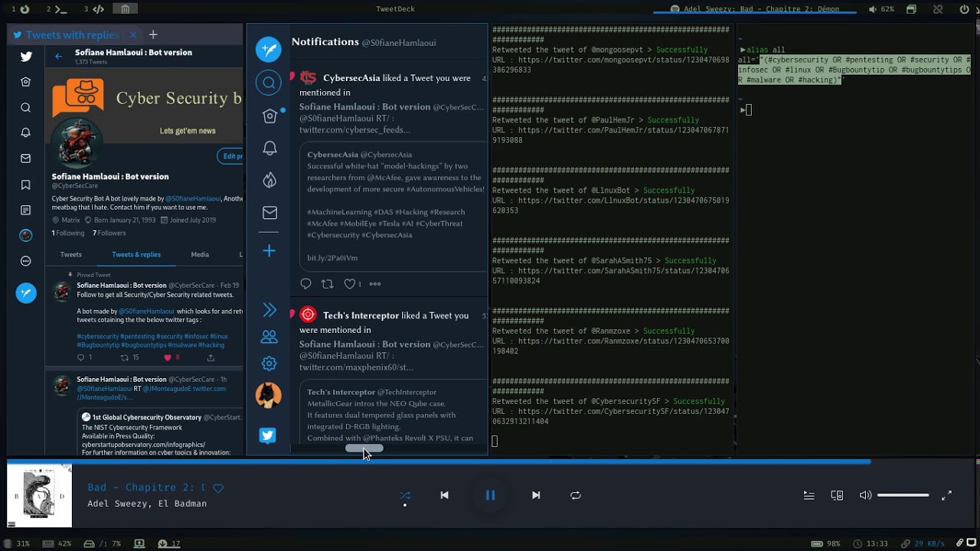Skip to next track in music player
Screen dimensions: 980x551
[536, 495]
